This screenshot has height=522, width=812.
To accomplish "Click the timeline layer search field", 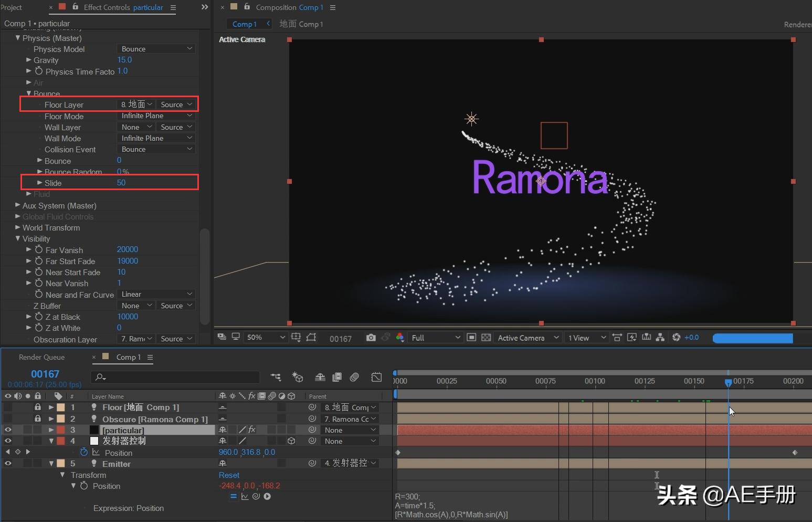I will (176, 377).
